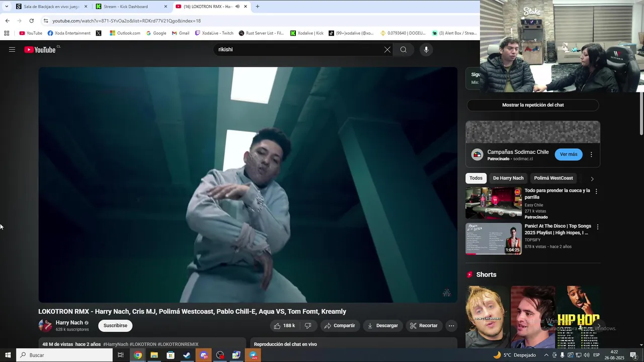644x362 pixels.
Task: Go to the YouTube home logo
Action: (40, 49)
